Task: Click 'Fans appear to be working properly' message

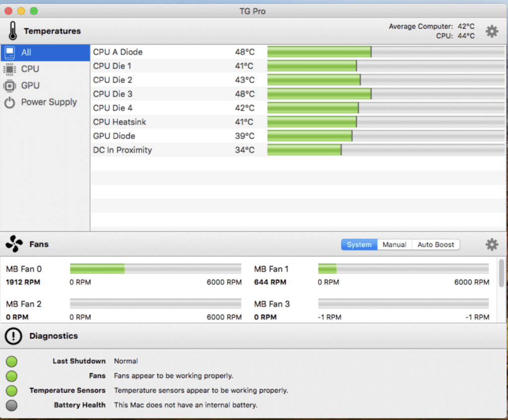Action: [174, 376]
